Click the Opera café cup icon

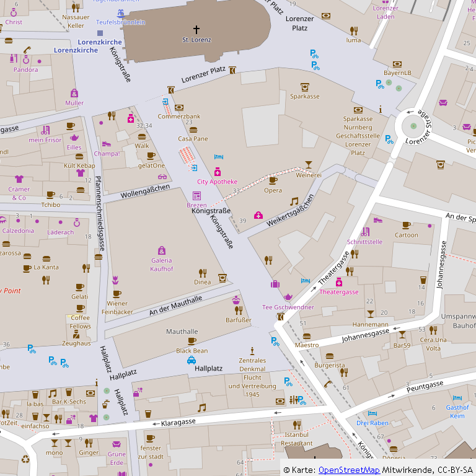tap(273, 180)
